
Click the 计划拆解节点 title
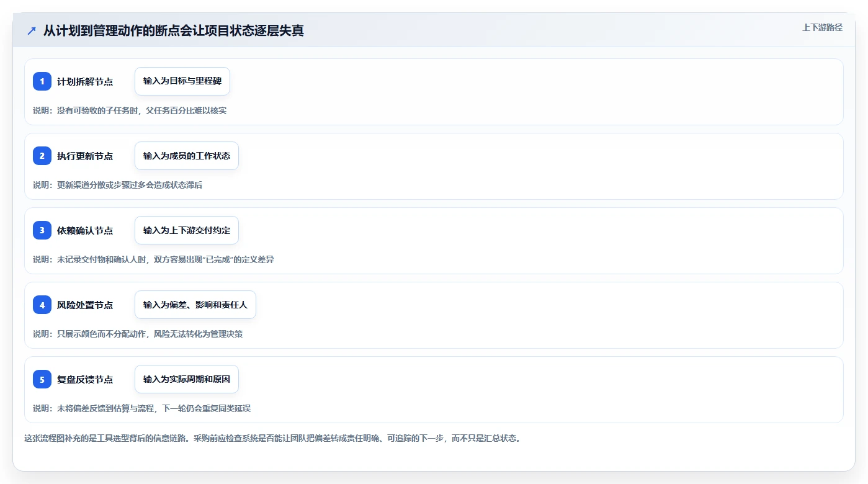coord(85,81)
